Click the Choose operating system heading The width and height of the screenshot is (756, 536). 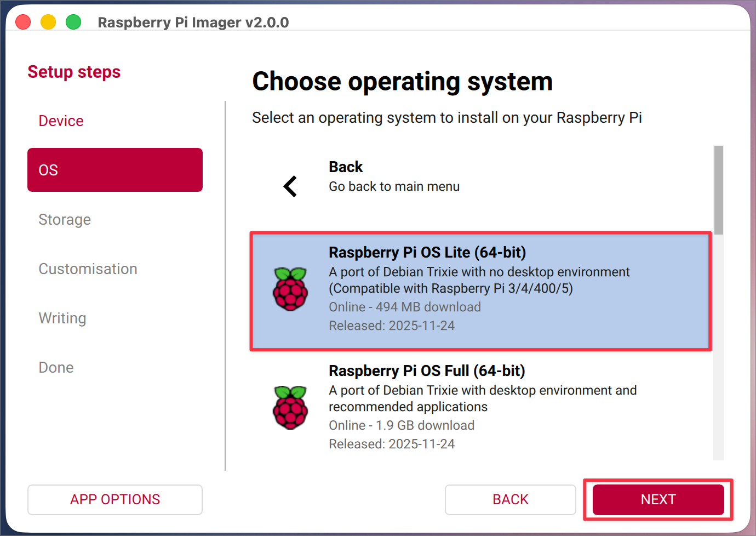[x=402, y=81]
